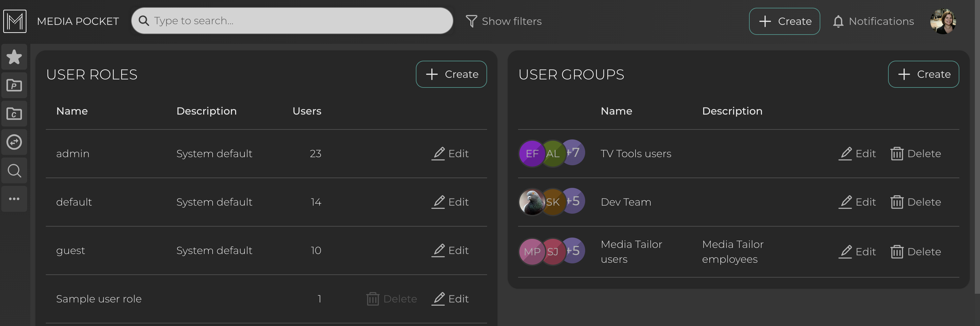Delete the TV Tools users group
The width and height of the screenshot is (980, 326).
(915, 154)
